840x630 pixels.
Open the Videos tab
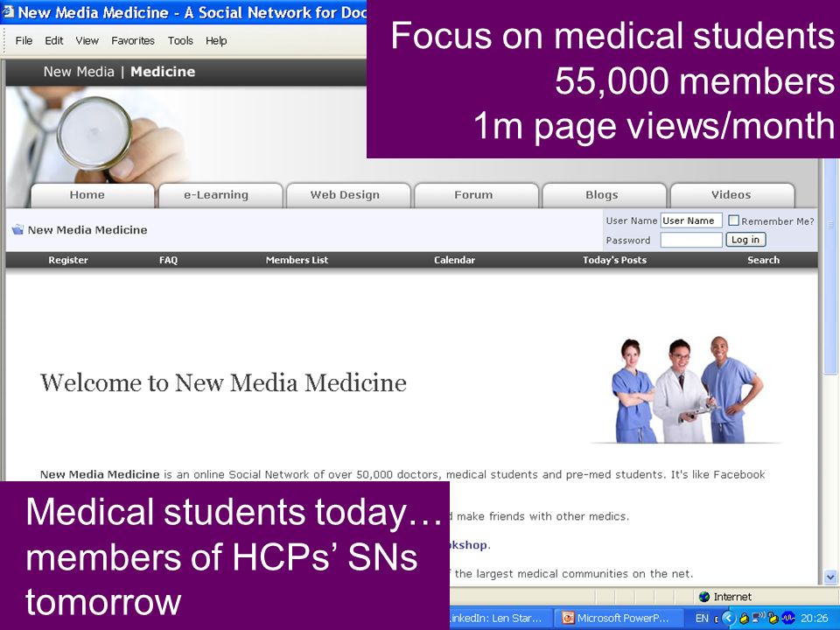coord(732,195)
